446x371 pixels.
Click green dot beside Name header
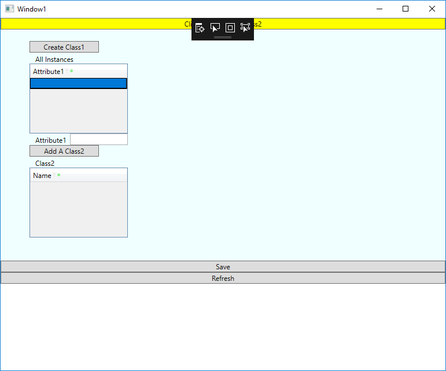[59, 175]
